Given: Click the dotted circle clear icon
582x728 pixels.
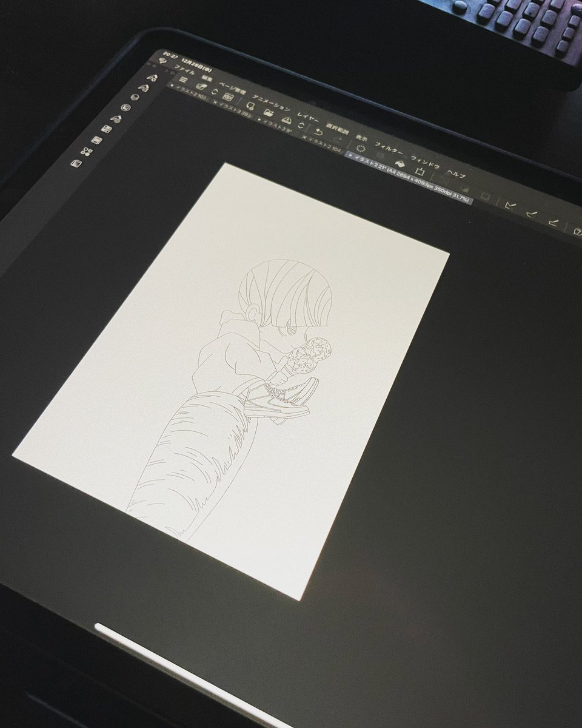Looking at the screenshot, I should (x=361, y=148).
